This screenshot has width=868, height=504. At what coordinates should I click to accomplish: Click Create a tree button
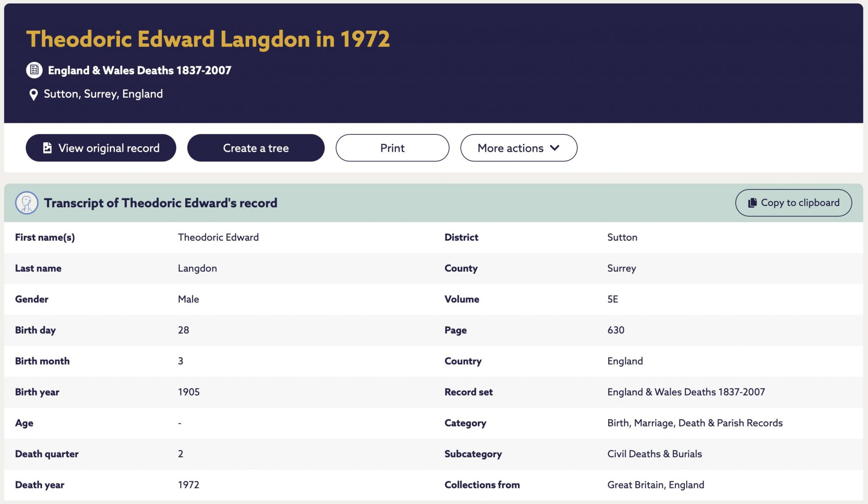[256, 148]
